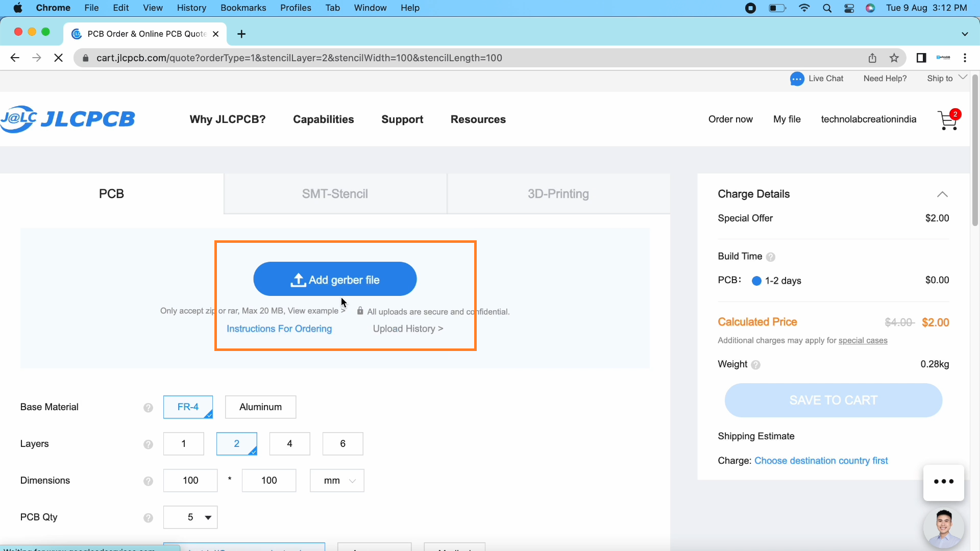The image size is (980, 551).
Task: Bookmark this page with star icon
Action: point(894,58)
